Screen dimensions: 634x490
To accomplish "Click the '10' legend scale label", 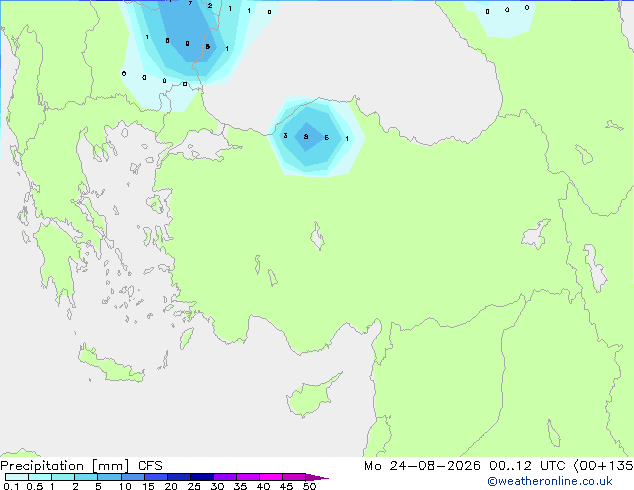I will click(125, 486).
